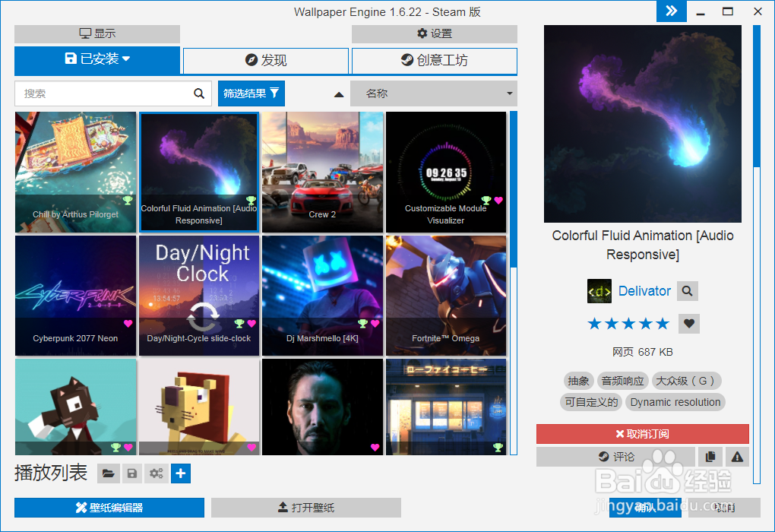Viewport: 775px width, 532px height.
Task: Select Fortnite Omega wallpaper
Action: (x=446, y=296)
